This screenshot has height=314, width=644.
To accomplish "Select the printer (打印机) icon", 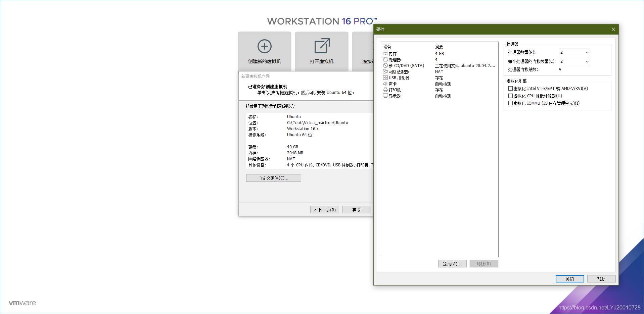I will [385, 90].
